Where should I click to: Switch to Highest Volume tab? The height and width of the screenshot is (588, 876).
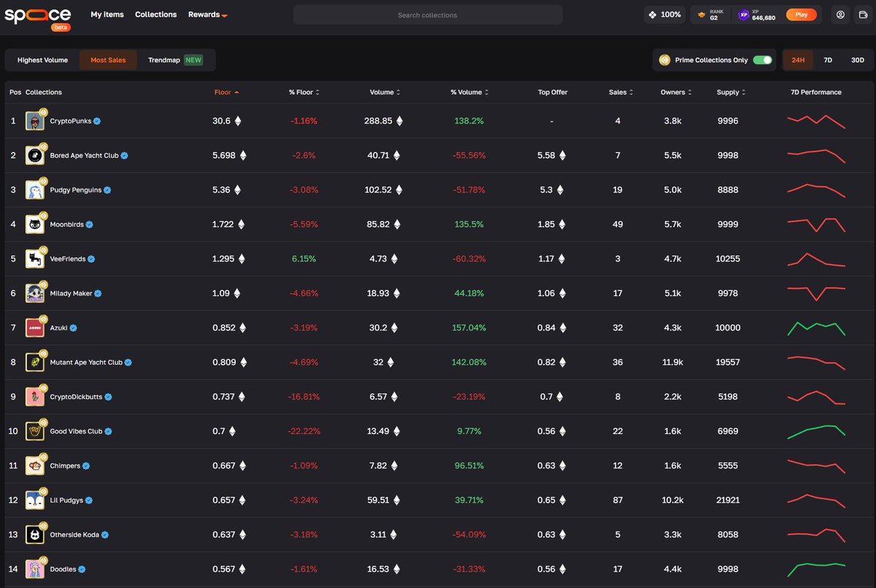(42, 60)
